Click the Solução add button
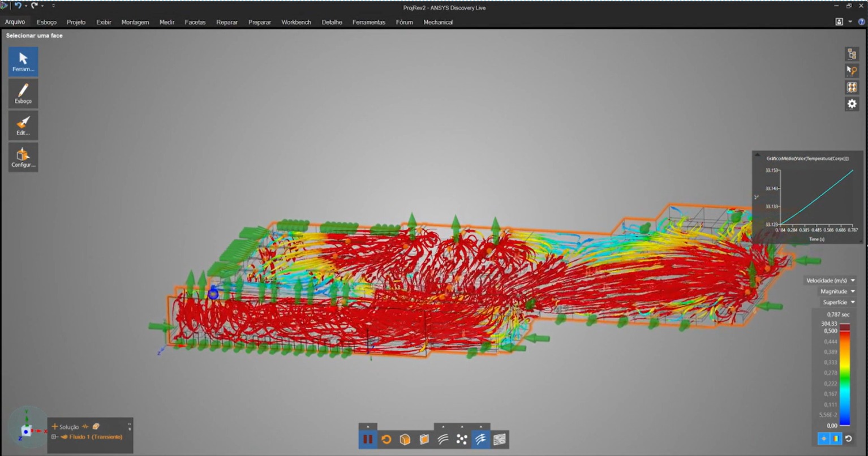Viewport: 868px width, 456px height. click(x=55, y=427)
